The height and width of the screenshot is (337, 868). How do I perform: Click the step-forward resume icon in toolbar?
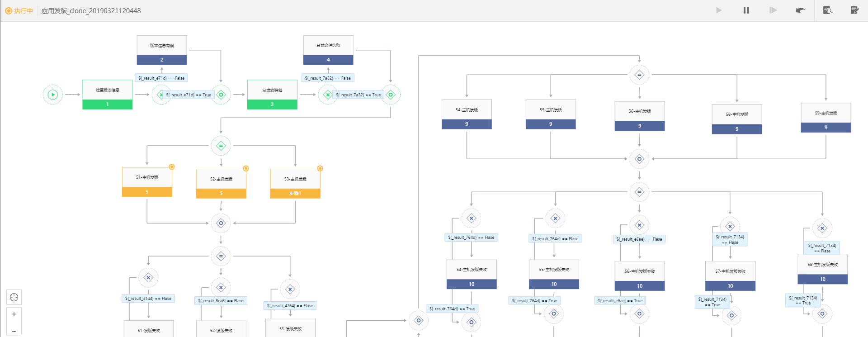[773, 10]
